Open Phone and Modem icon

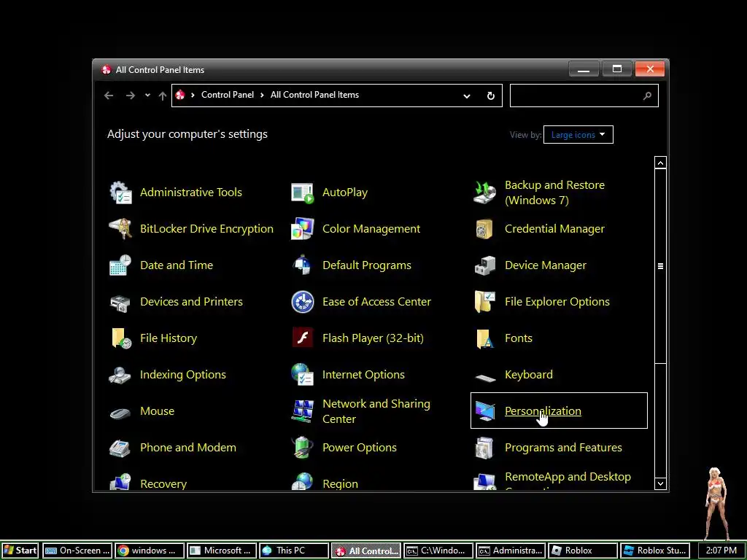coord(120,448)
